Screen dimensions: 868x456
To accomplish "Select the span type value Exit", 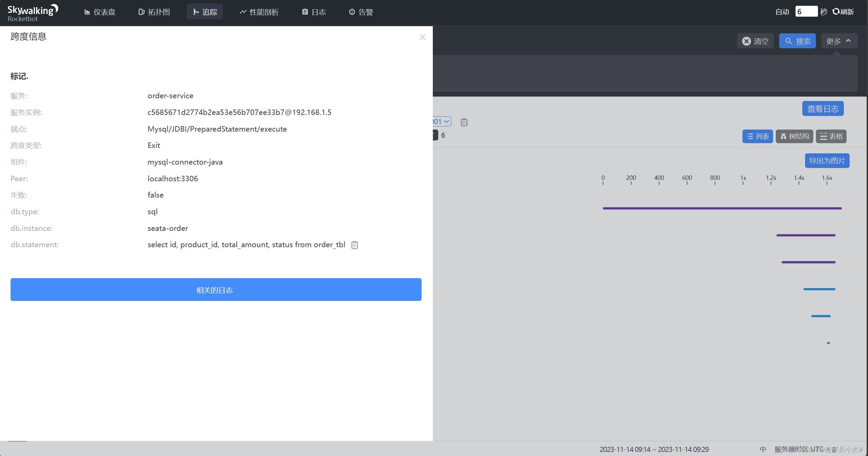I will [x=154, y=146].
